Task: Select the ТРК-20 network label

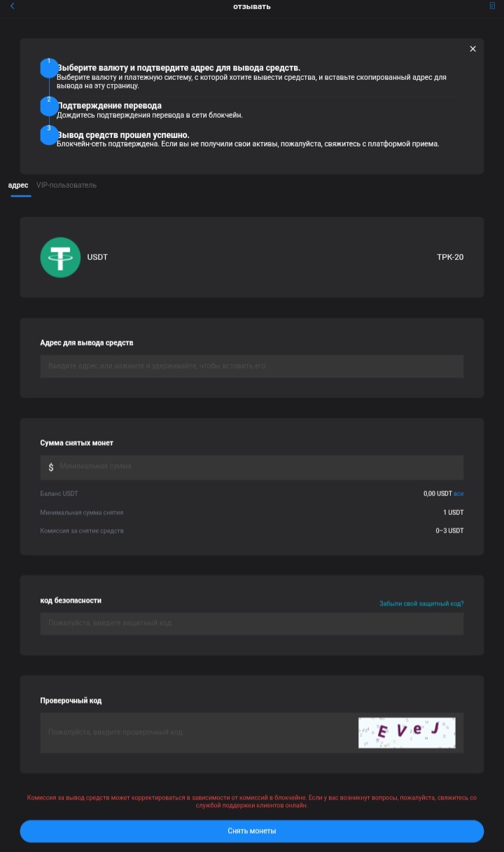Action: pyautogui.click(x=450, y=257)
